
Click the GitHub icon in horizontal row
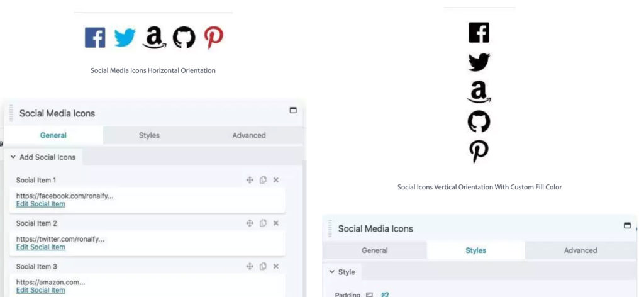(x=184, y=37)
